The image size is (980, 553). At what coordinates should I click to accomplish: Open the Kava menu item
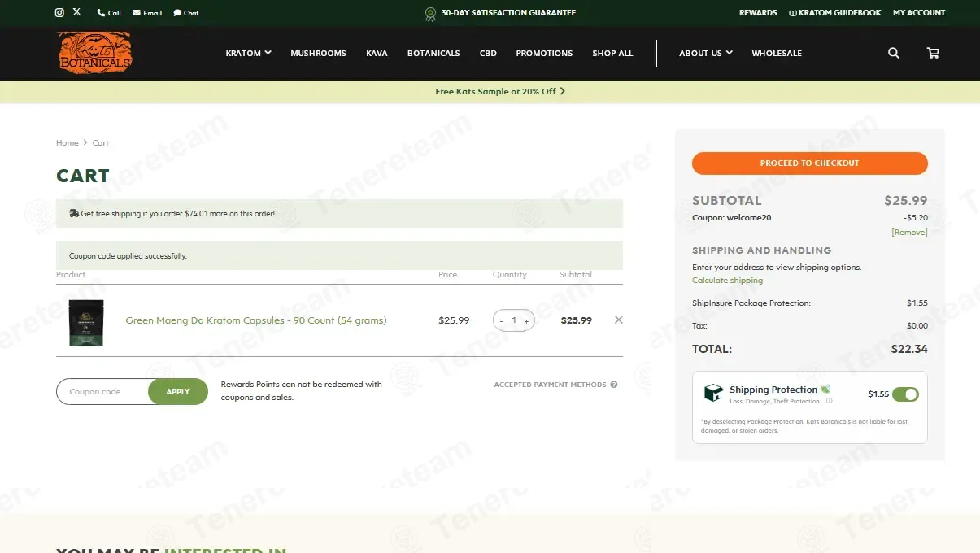click(x=377, y=53)
